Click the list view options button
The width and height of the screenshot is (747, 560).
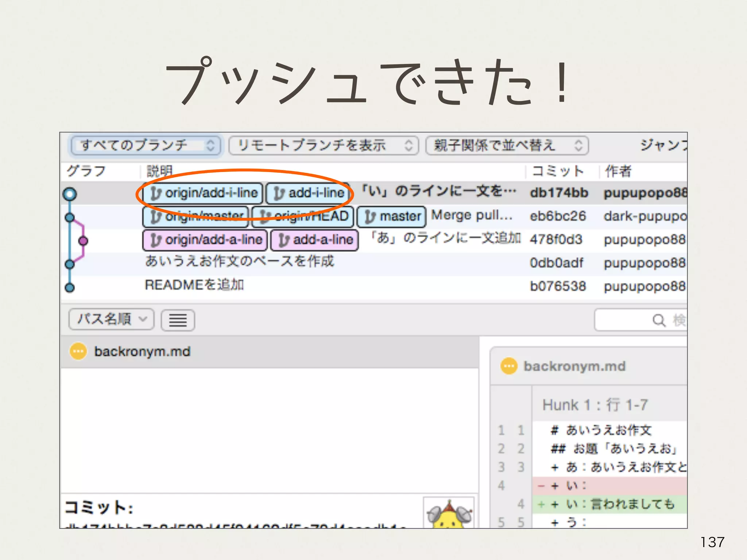pos(178,320)
